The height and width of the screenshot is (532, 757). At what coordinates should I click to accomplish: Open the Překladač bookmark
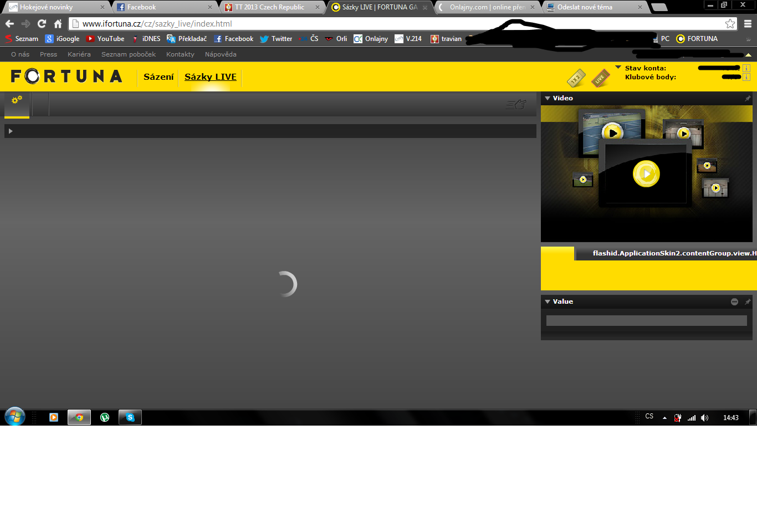point(187,39)
